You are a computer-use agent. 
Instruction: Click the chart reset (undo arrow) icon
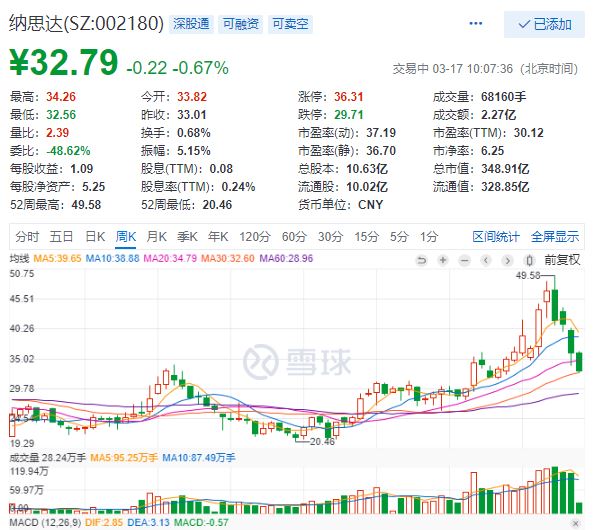(x=421, y=260)
